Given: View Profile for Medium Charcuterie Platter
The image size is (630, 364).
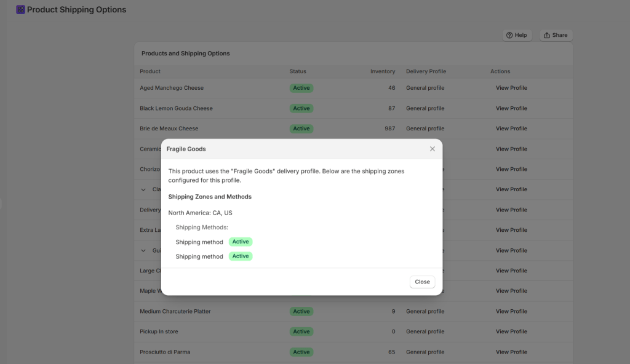Looking at the screenshot, I should coord(511,311).
